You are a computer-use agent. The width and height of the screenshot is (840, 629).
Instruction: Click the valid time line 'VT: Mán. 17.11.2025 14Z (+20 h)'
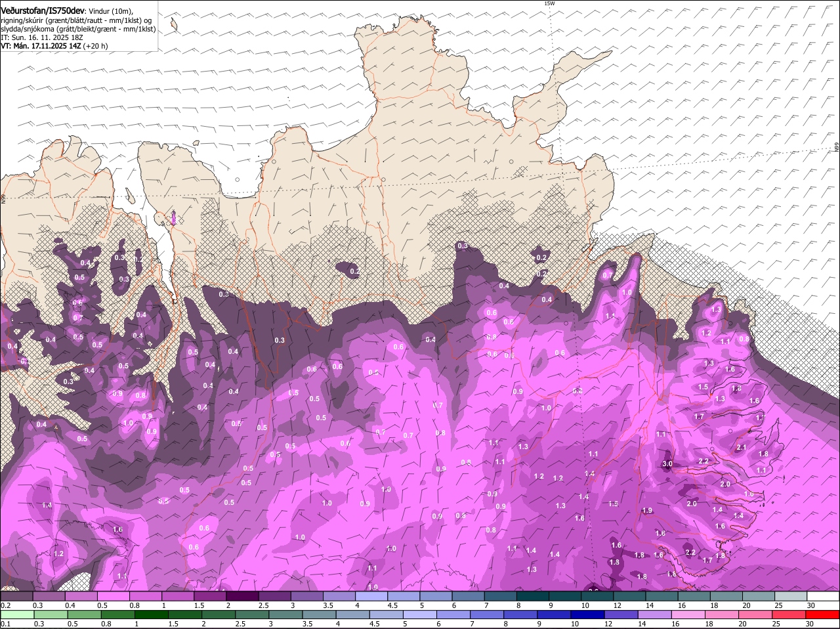[x=54, y=46]
